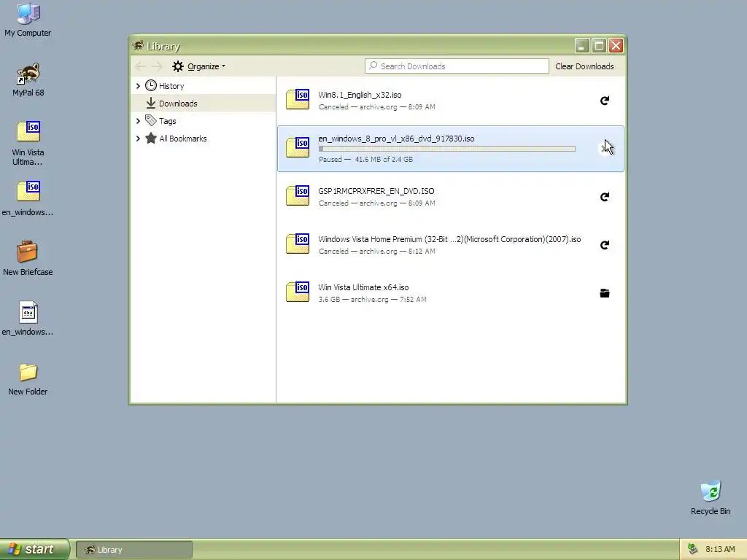Select the Recycle Bin icon
Viewport: 747px width, 560px height.
(711, 497)
